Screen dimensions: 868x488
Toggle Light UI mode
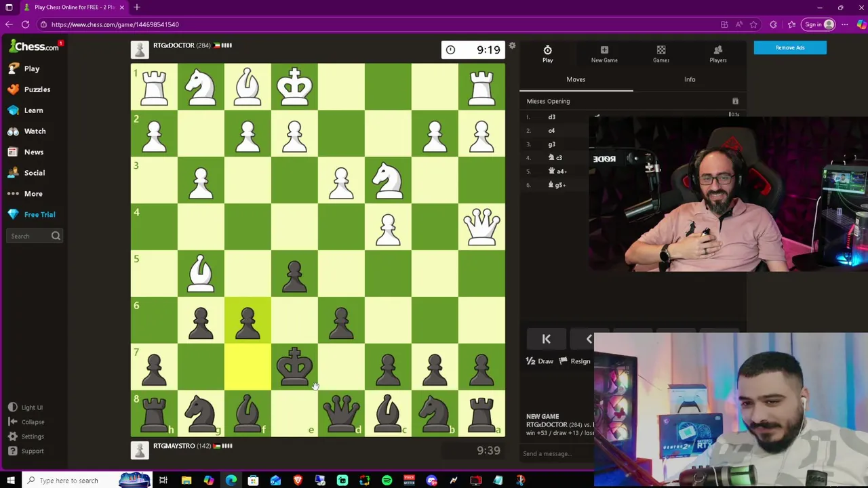pyautogui.click(x=26, y=407)
